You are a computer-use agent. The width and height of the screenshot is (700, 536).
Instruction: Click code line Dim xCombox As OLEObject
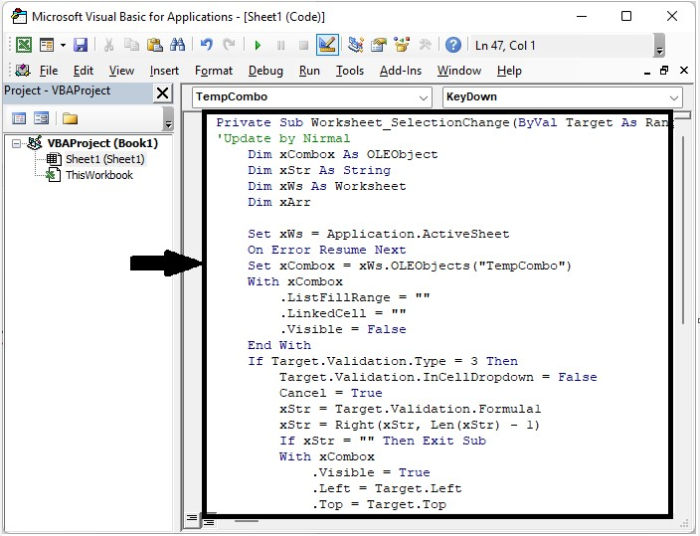pos(343,154)
